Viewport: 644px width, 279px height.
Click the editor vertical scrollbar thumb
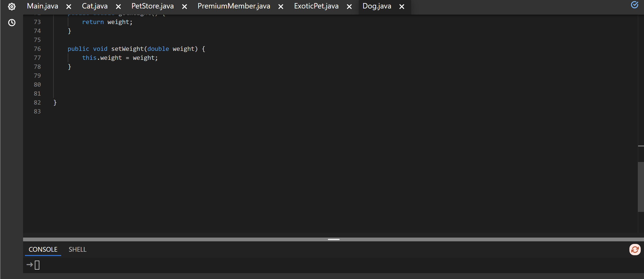tap(641, 187)
